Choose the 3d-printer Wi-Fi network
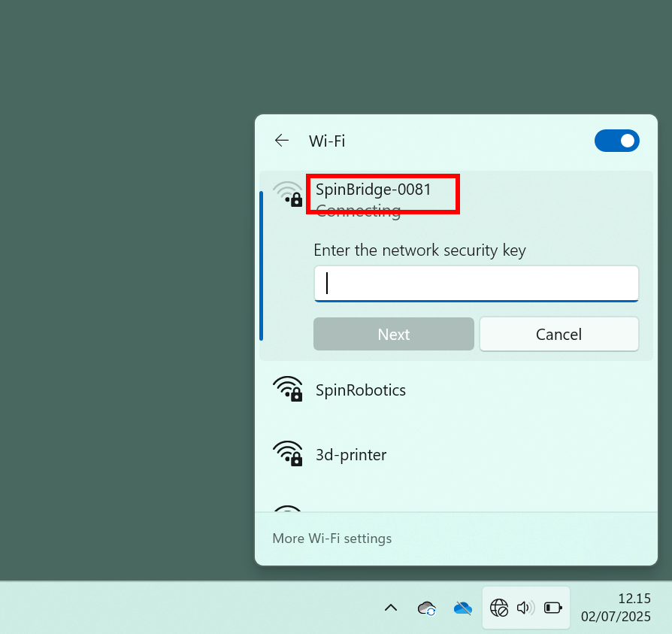672x634 pixels. 456,454
